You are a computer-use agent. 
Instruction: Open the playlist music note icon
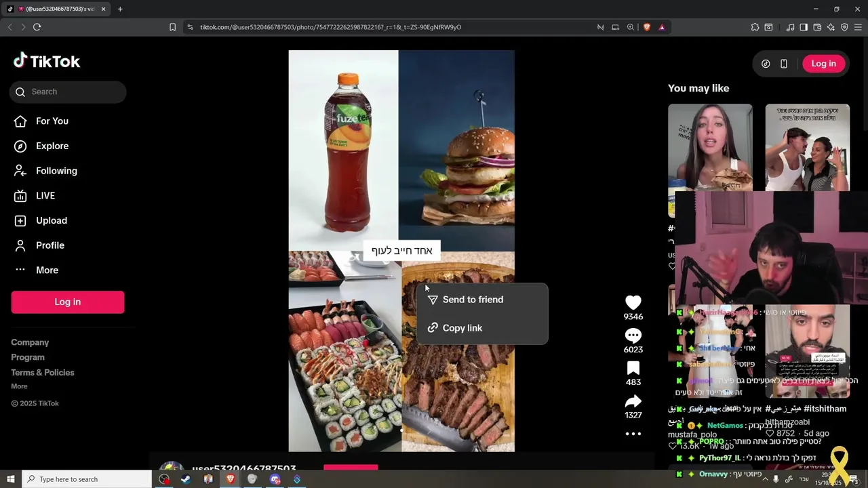click(x=790, y=27)
